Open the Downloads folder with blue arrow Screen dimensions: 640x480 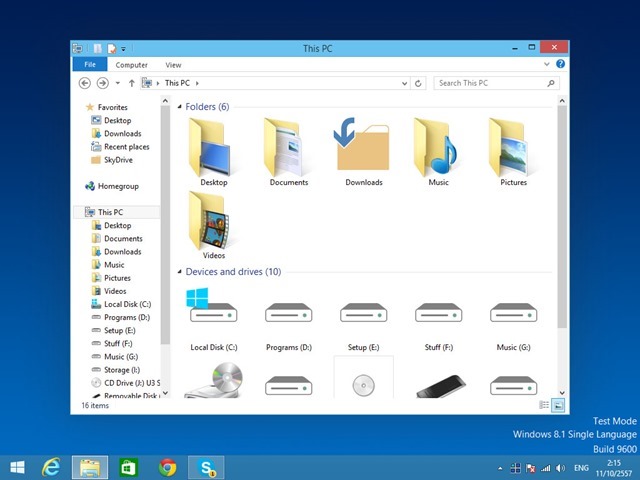[363, 152]
